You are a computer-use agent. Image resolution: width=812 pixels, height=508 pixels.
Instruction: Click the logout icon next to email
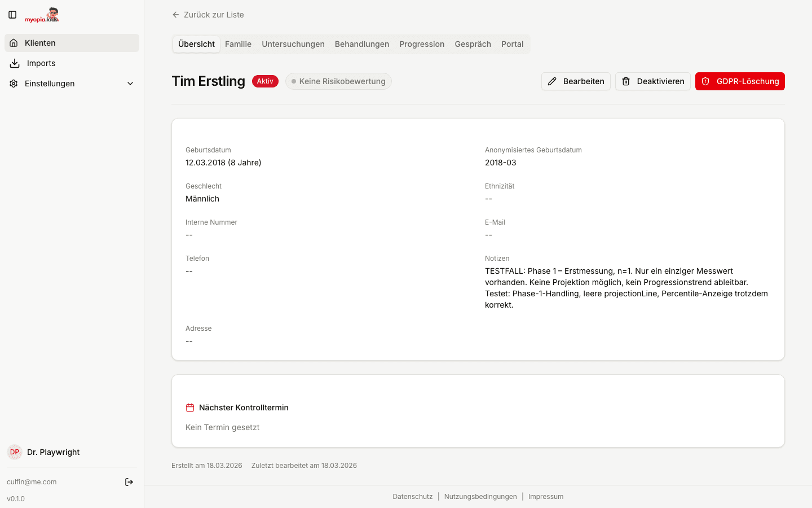[x=129, y=482]
